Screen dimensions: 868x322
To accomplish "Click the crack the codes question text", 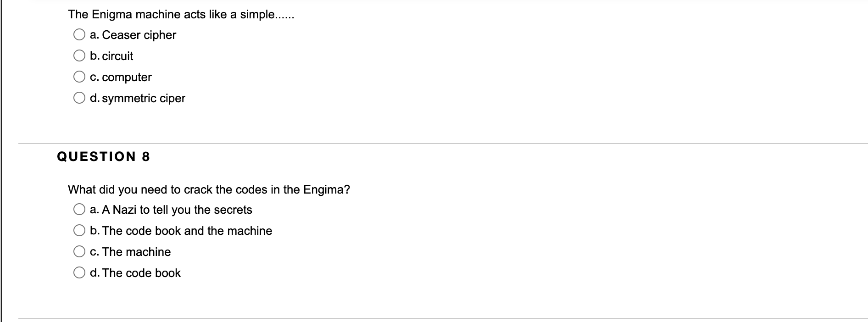I will tap(209, 189).
